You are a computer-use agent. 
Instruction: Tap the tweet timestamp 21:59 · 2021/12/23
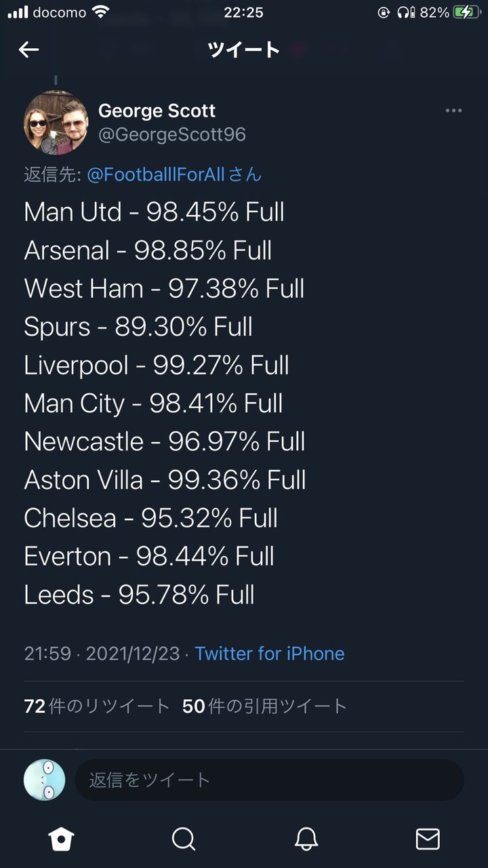[102, 654]
